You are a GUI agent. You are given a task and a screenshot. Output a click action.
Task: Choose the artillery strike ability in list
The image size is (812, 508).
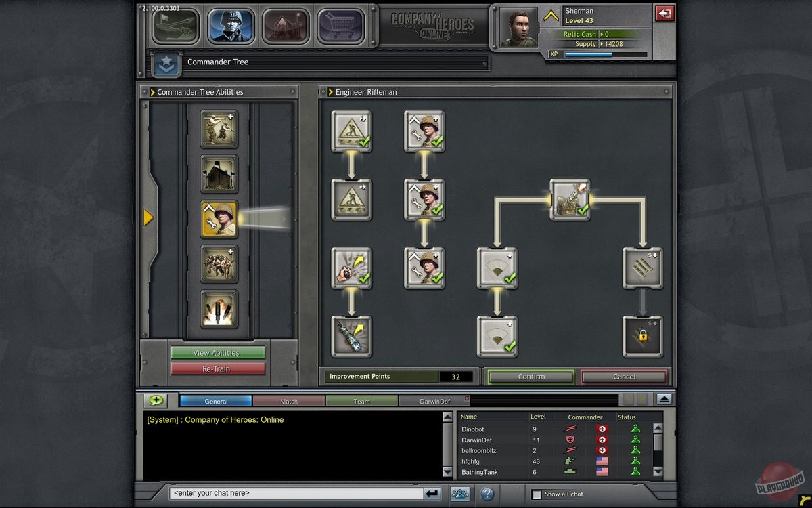coord(219,310)
